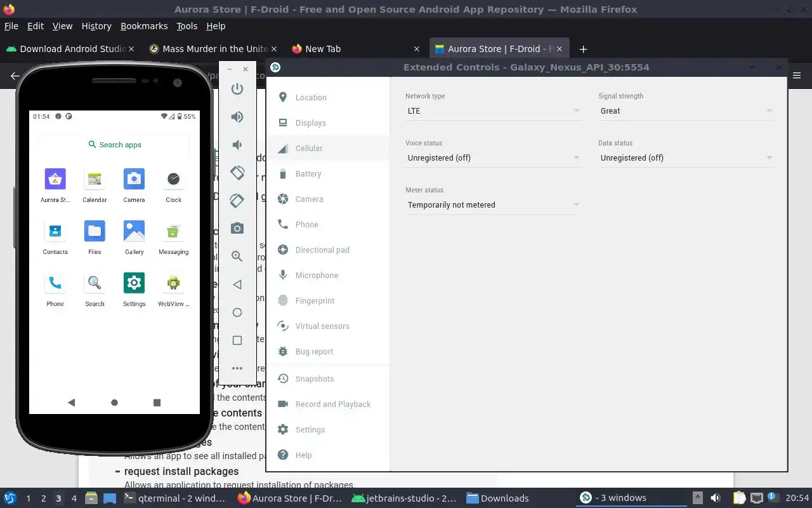This screenshot has height=508, width=812.
Task: Open Firefox History menu
Action: coord(96,26)
